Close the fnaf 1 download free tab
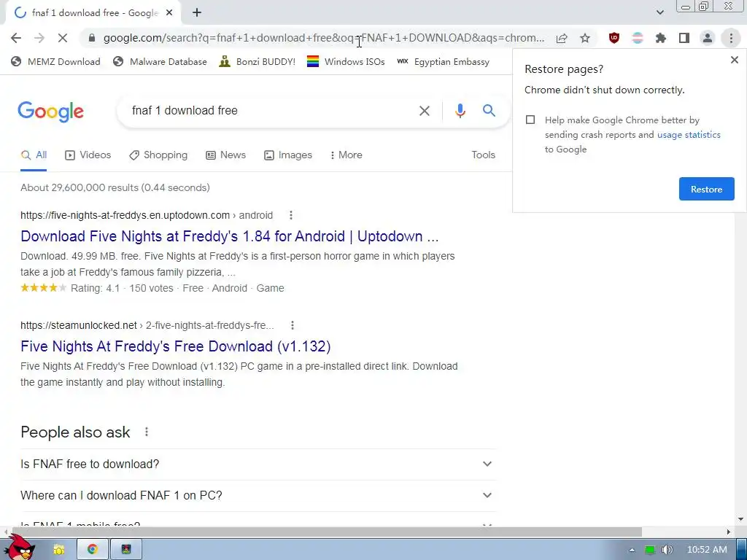 (169, 13)
